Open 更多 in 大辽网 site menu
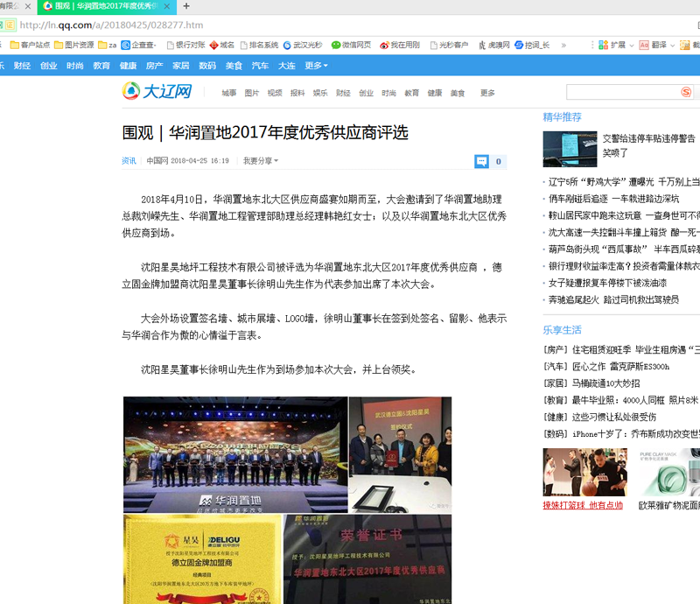The width and height of the screenshot is (700, 604). (x=487, y=93)
